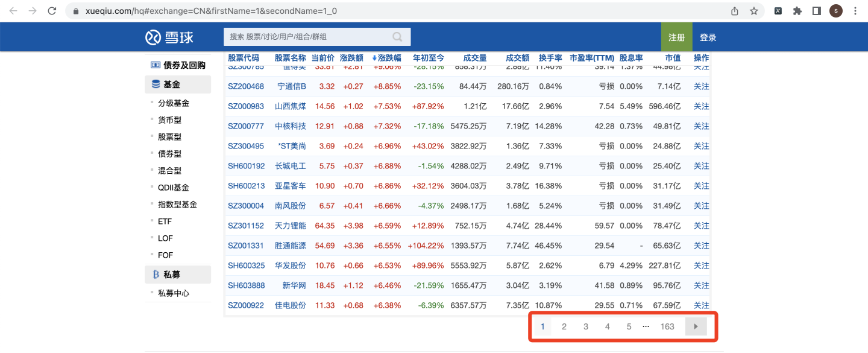Open the Chrome profile avatar
Image resolution: width=868 pixels, height=353 pixels.
point(836,11)
